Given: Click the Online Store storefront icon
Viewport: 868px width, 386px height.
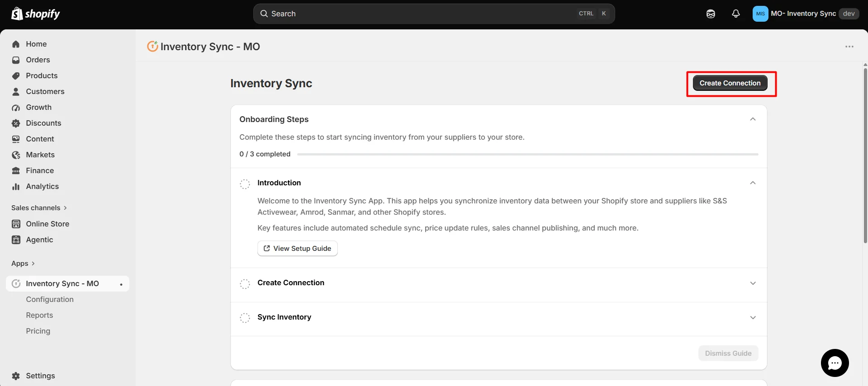Looking at the screenshot, I should pos(16,224).
